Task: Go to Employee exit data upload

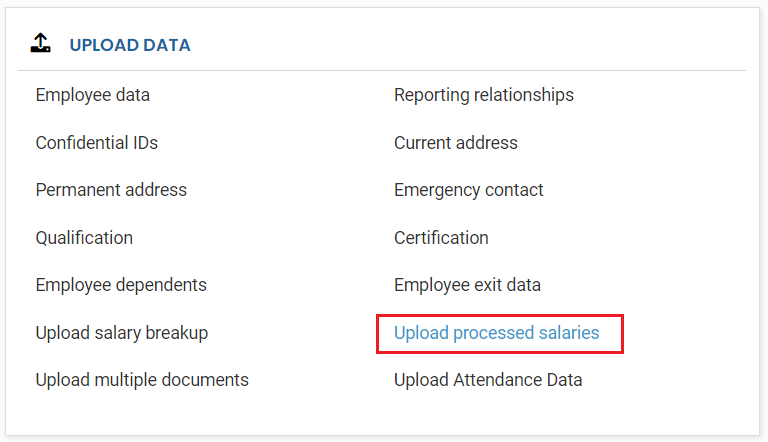Action: 467,285
